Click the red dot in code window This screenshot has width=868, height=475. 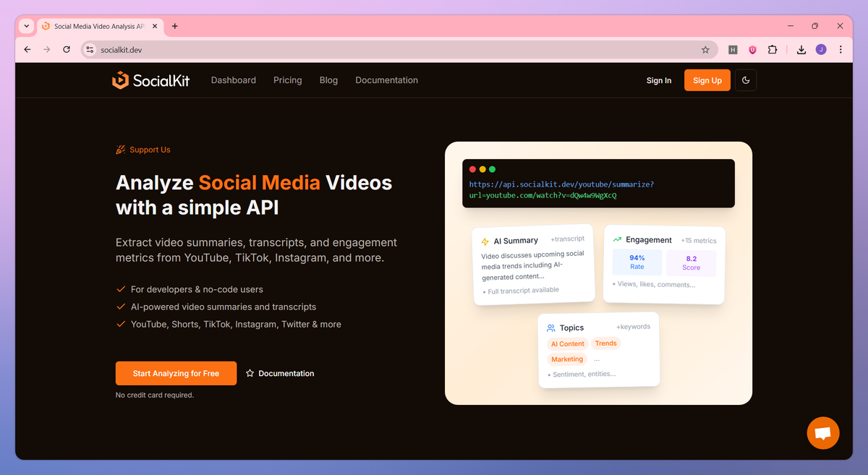[x=472, y=169]
